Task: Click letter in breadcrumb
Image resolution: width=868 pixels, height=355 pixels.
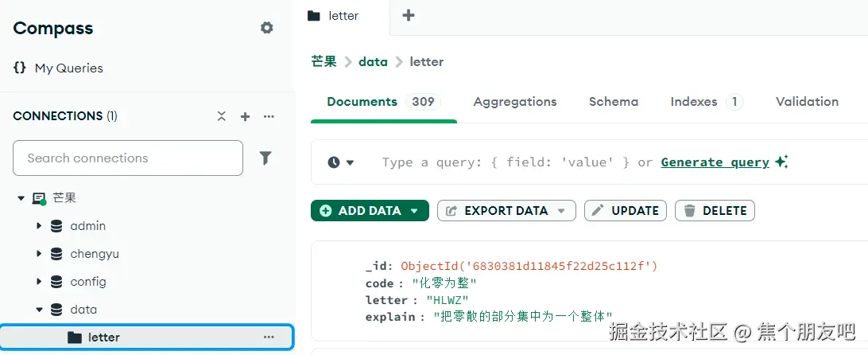Action: [x=427, y=61]
